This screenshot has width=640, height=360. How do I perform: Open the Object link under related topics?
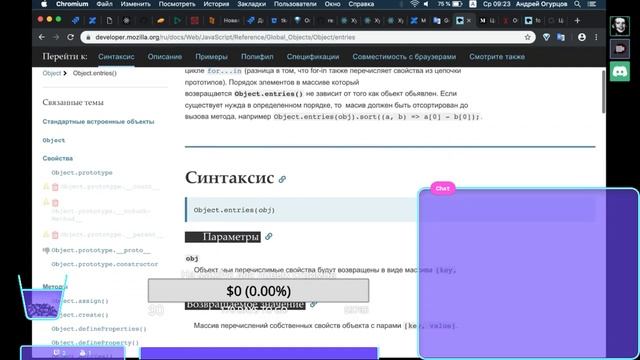point(53,140)
